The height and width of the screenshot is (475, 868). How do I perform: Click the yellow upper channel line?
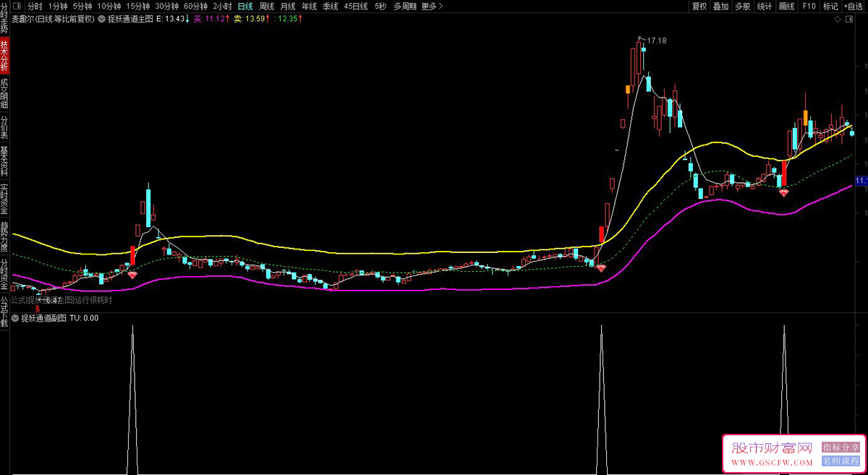tap(362, 252)
